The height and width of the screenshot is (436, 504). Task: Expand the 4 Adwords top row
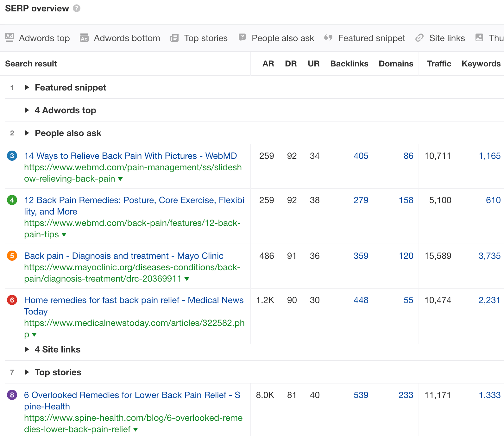coord(27,110)
